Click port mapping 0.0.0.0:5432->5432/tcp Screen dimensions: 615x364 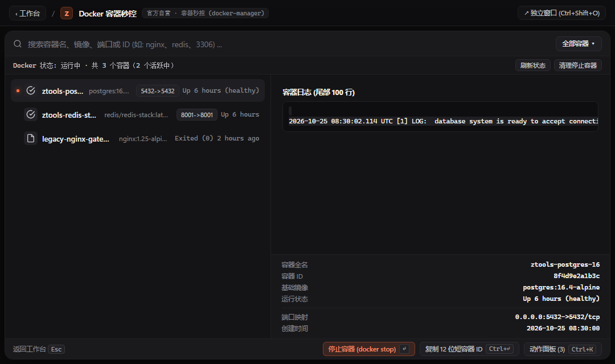tap(557, 317)
